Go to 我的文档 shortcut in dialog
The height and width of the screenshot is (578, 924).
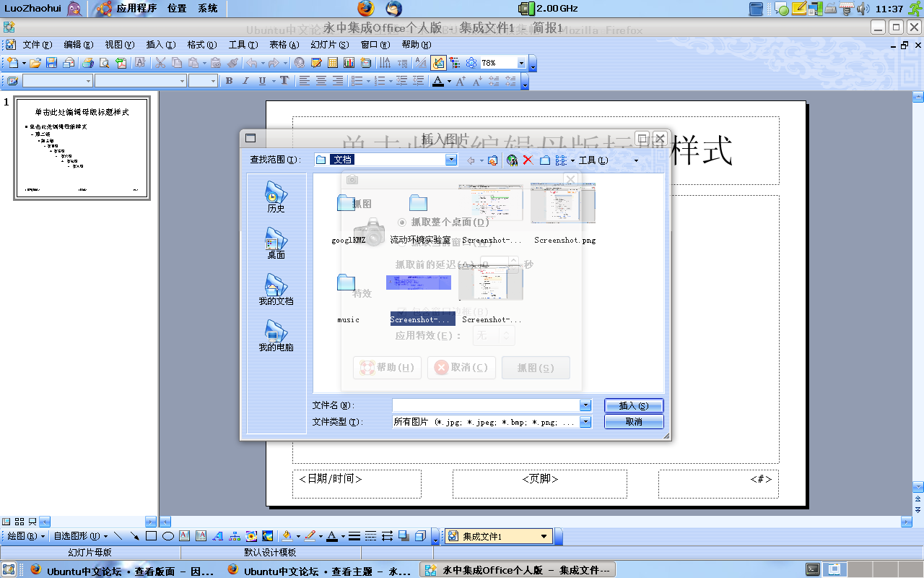[276, 290]
